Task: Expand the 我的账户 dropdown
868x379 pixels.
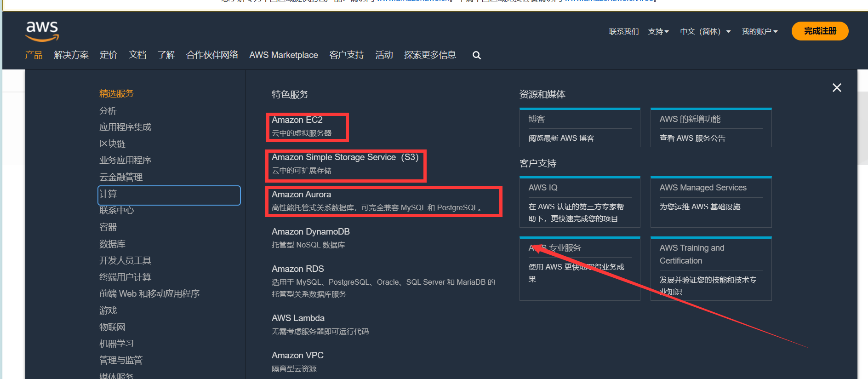Action: [x=759, y=31]
